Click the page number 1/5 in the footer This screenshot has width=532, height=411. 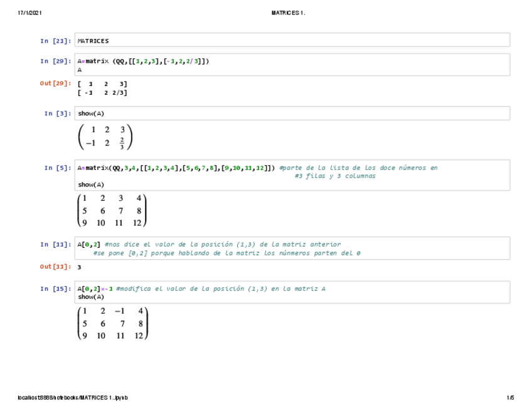(510, 397)
